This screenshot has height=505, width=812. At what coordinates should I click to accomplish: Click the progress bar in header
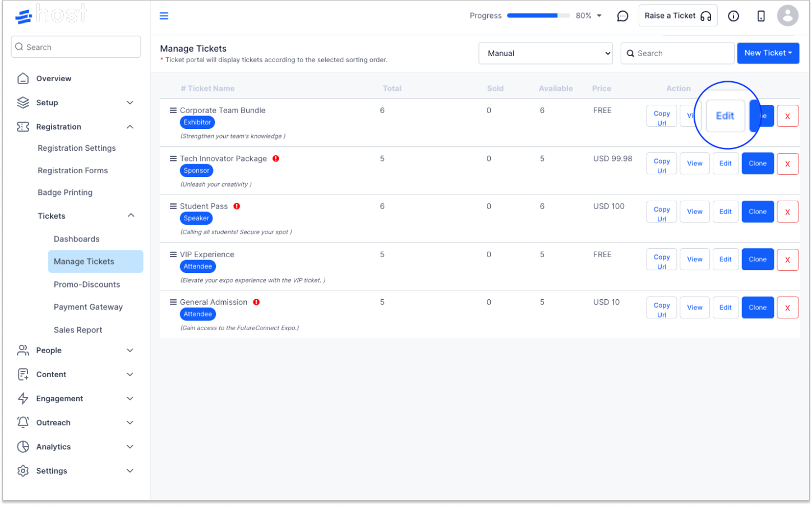tap(538, 16)
